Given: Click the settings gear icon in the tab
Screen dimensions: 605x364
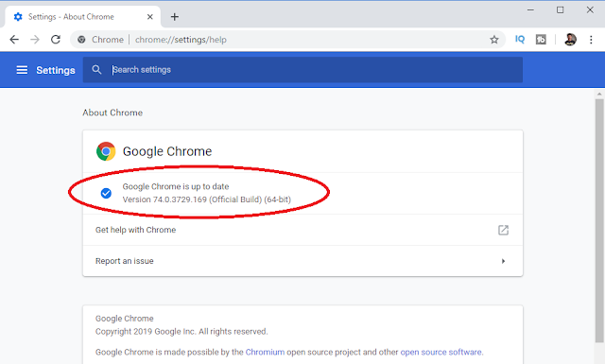Looking at the screenshot, I should pos(18,17).
